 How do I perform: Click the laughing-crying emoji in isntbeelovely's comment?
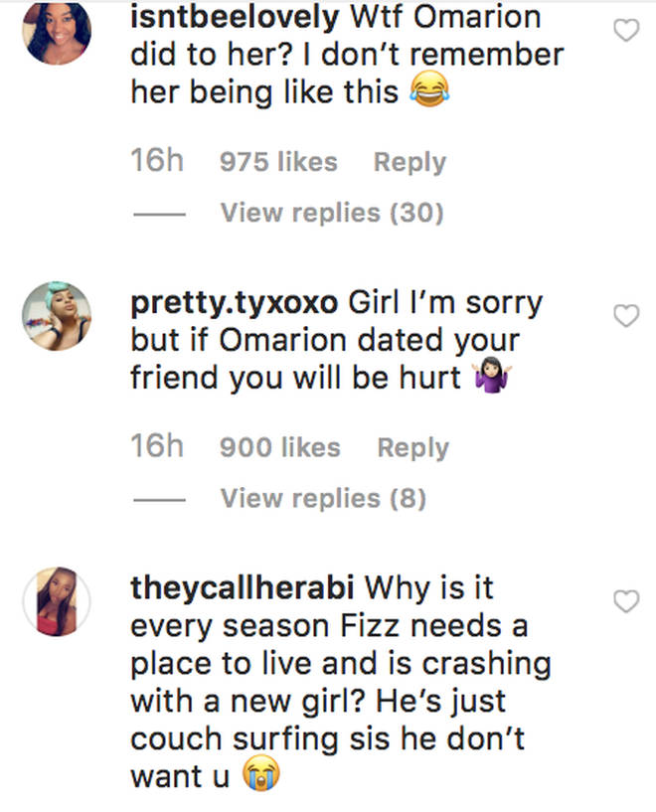click(x=429, y=94)
